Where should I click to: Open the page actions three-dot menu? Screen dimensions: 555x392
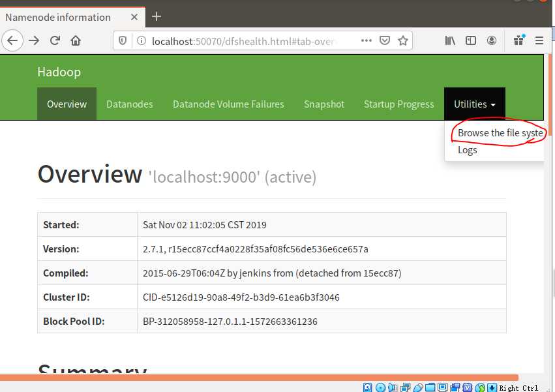pyautogui.click(x=367, y=40)
